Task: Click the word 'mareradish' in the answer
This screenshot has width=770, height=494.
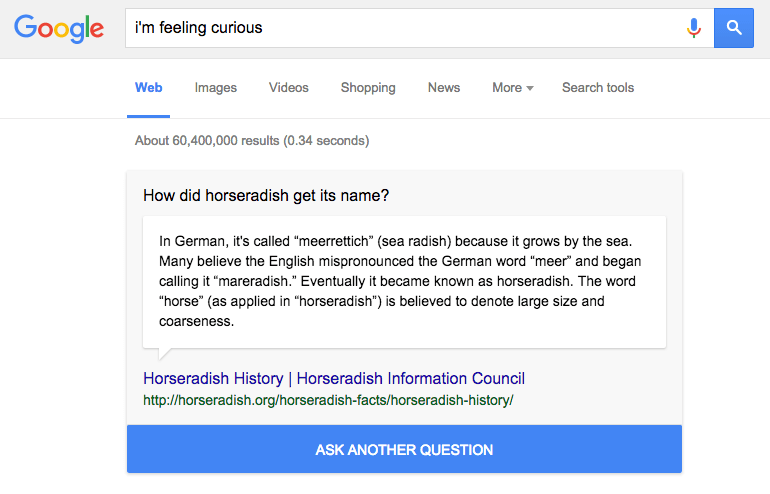Action: 253,281
